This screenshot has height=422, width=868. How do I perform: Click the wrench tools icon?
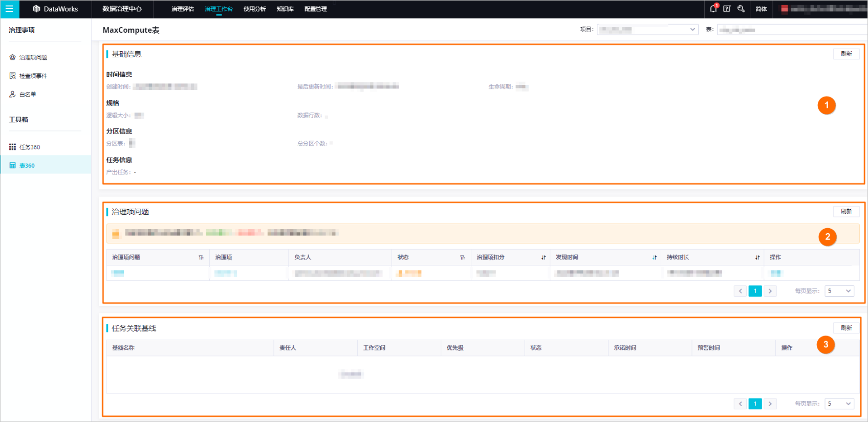pos(741,9)
